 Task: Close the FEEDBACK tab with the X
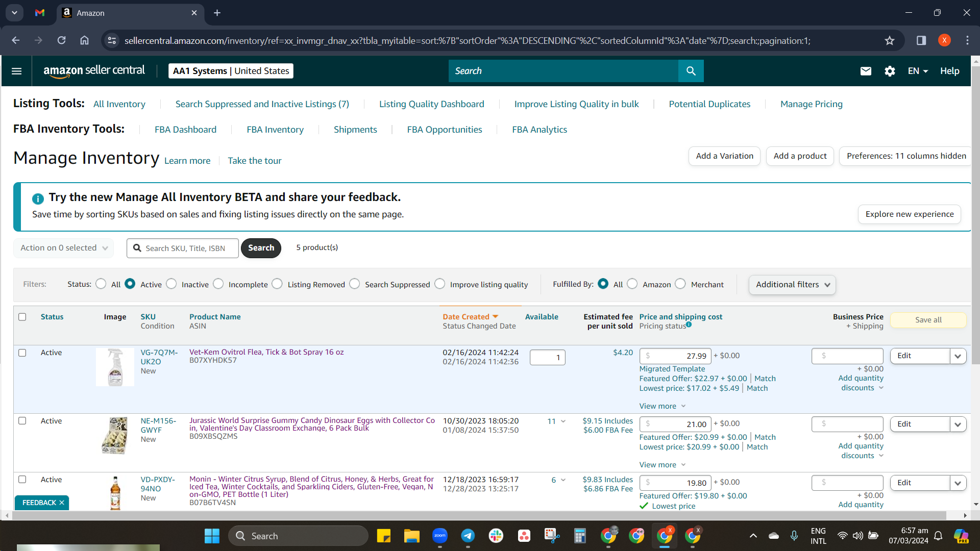(62, 503)
